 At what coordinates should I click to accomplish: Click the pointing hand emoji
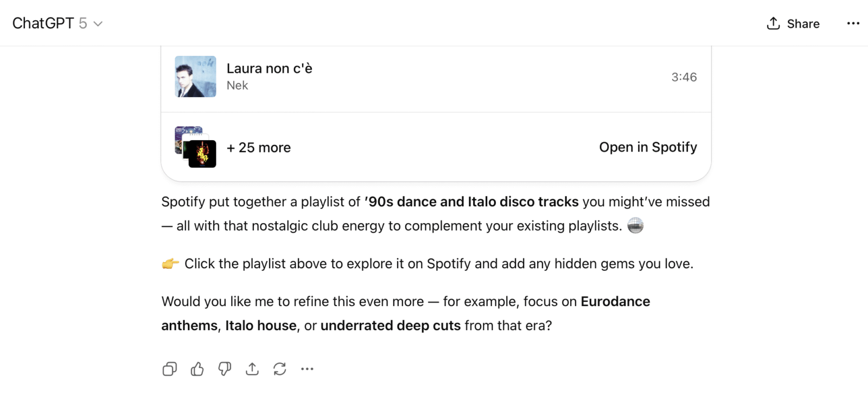(170, 264)
